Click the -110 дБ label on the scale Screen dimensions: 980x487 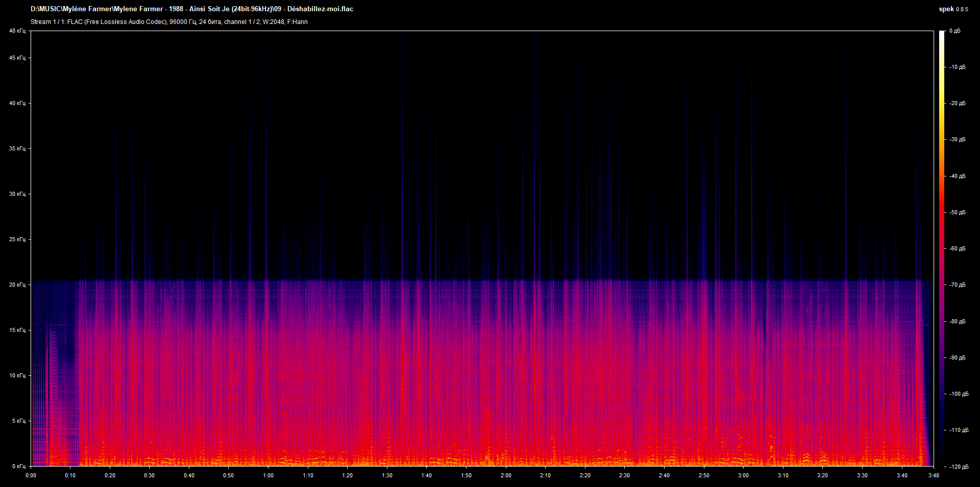pyautogui.click(x=959, y=430)
